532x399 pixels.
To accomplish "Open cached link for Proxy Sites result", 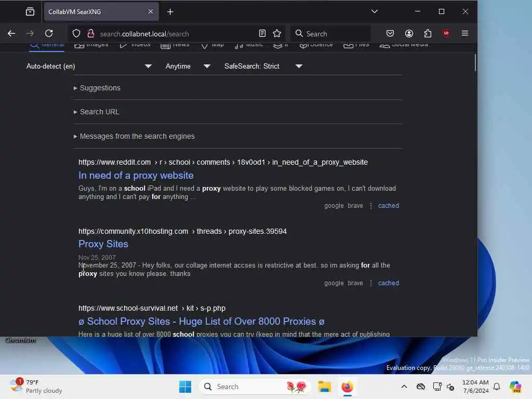I will (389, 283).
